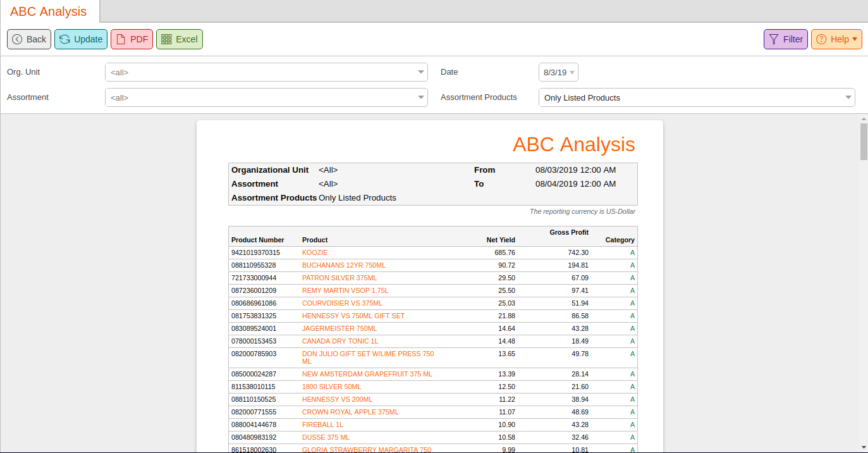Image resolution: width=868 pixels, height=453 pixels.
Task: Click the Gross Profit column header
Action: 569,232
